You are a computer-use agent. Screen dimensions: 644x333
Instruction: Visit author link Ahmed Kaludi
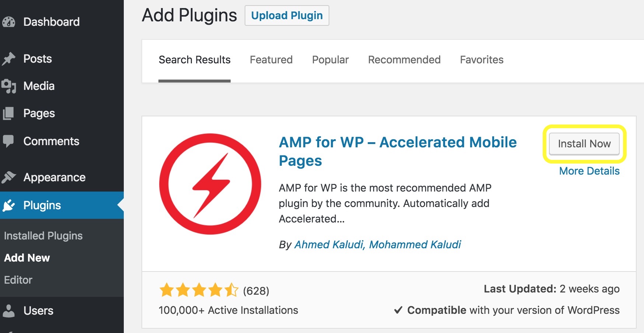(328, 244)
